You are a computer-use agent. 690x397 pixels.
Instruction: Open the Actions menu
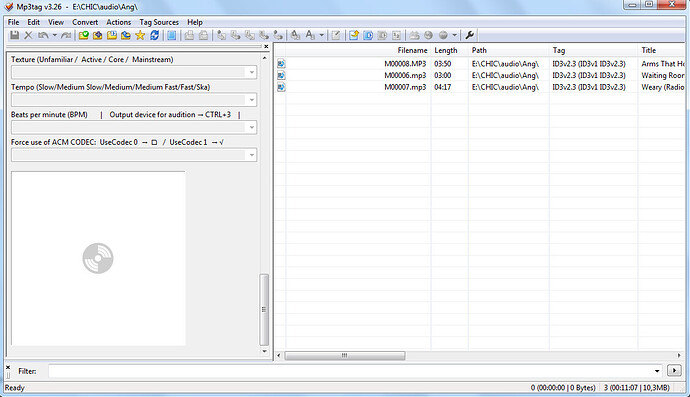118,22
